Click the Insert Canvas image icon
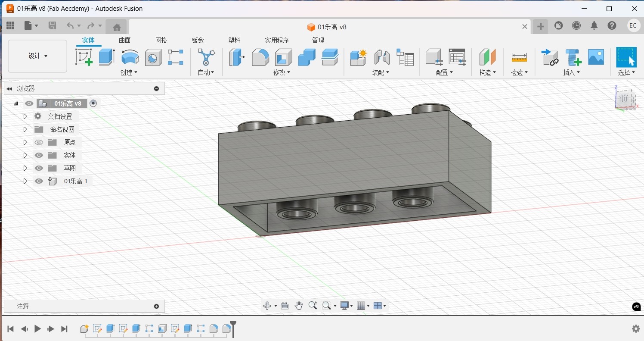The width and height of the screenshot is (644, 341). [x=596, y=57]
